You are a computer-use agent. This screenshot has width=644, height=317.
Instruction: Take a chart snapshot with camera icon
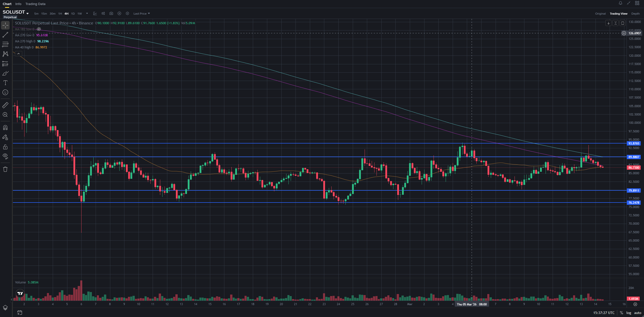point(111,14)
